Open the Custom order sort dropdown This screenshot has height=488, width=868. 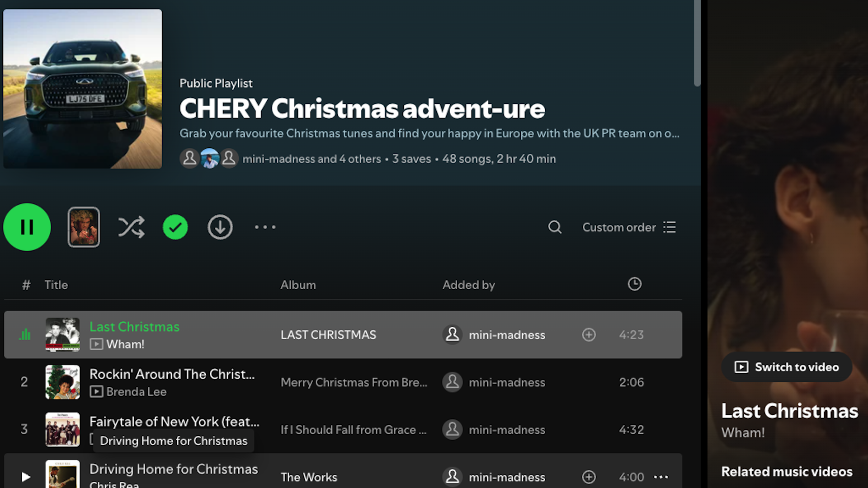[629, 227]
